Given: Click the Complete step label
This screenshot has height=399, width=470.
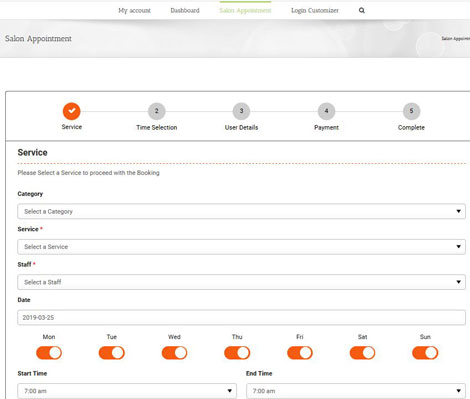Looking at the screenshot, I should 411,127.
